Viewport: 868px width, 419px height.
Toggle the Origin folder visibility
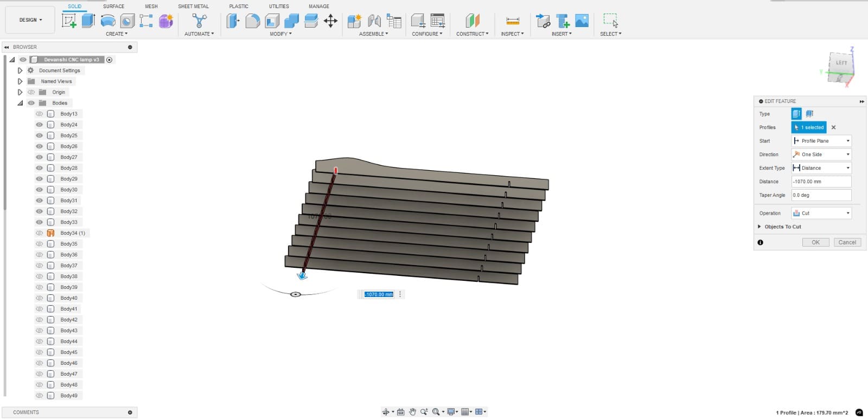click(31, 92)
